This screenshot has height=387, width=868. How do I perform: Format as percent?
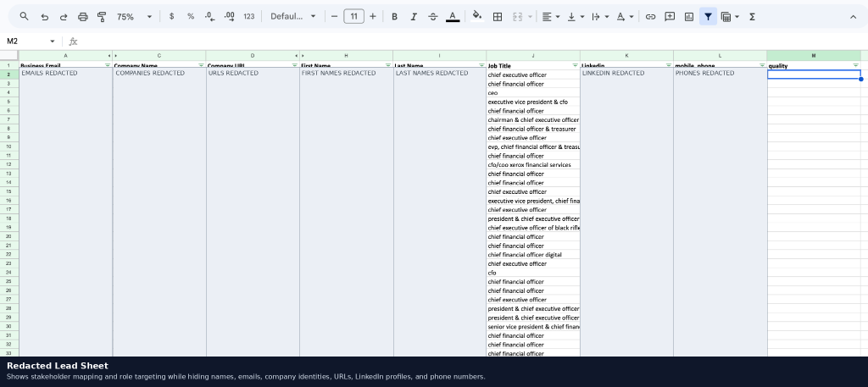pos(191,17)
